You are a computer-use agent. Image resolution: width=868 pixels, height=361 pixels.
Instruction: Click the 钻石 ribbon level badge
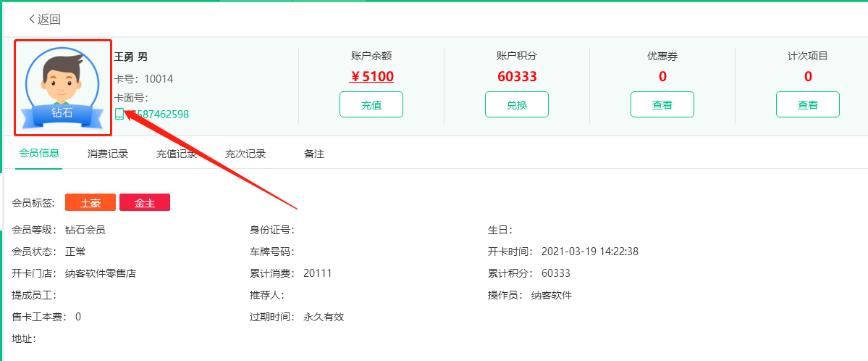(x=62, y=113)
